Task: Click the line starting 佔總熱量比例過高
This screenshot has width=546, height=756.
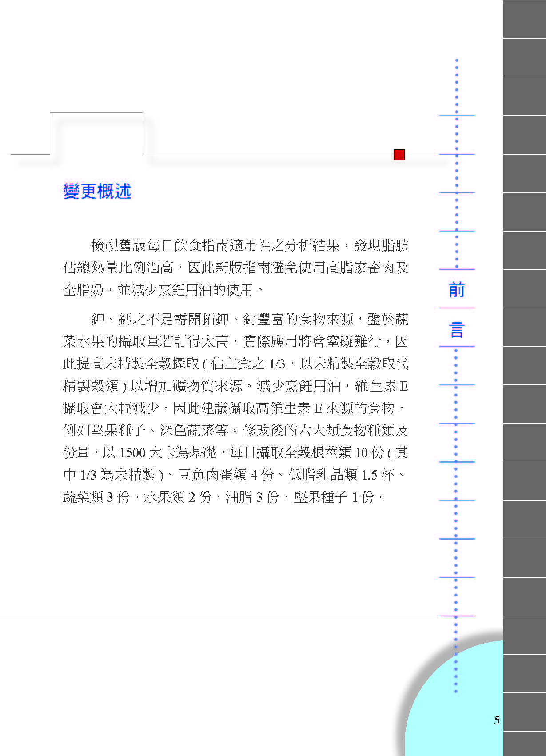Action: point(236,268)
